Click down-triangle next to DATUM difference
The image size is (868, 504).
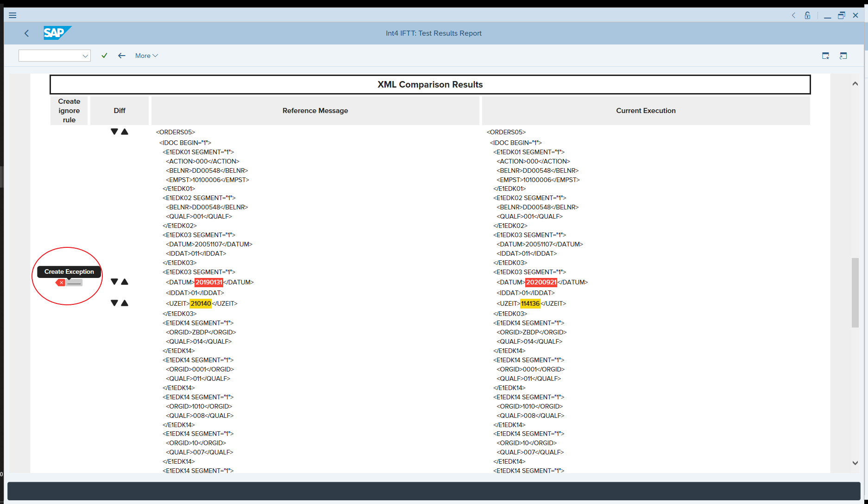(x=114, y=282)
